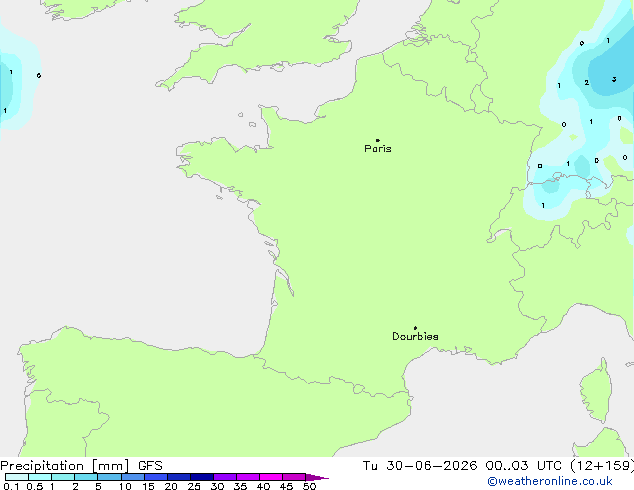The image size is (634, 490).
Task: Click the forecast date 'Tu 30-06-2026'
Action: (x=420, y=466)
